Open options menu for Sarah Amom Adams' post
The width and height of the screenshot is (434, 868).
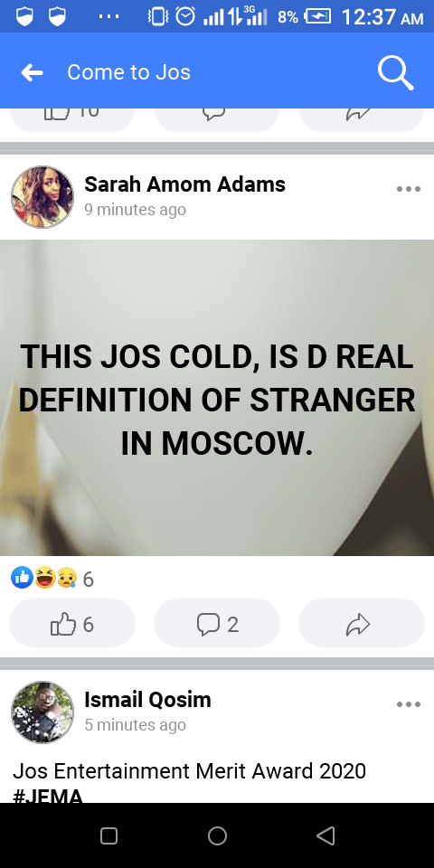tap(409, 189)
